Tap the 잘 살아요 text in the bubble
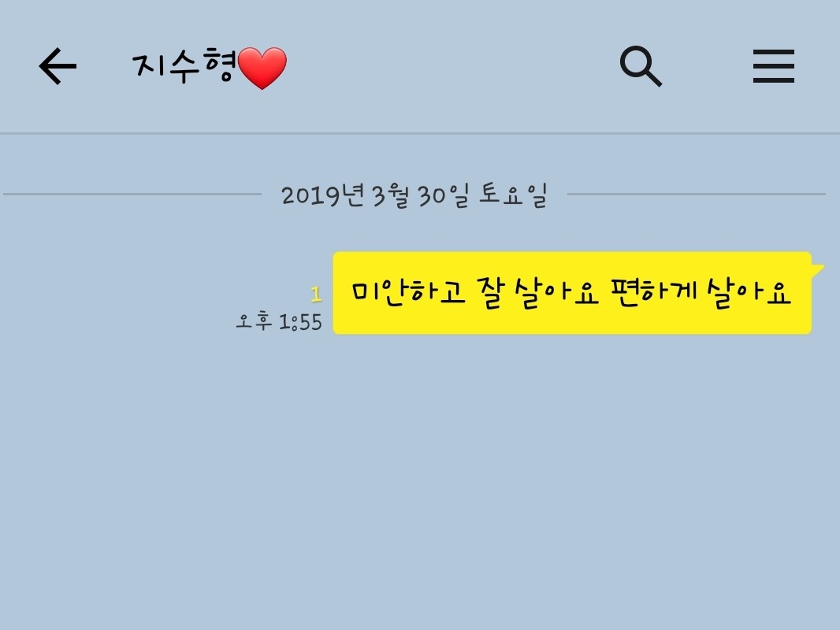 [537, 293]
